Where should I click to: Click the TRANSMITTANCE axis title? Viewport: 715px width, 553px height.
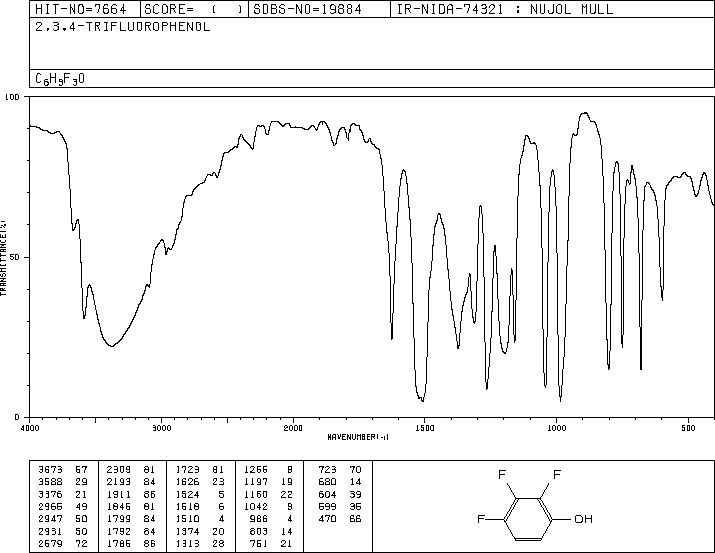tap(3, 258)
